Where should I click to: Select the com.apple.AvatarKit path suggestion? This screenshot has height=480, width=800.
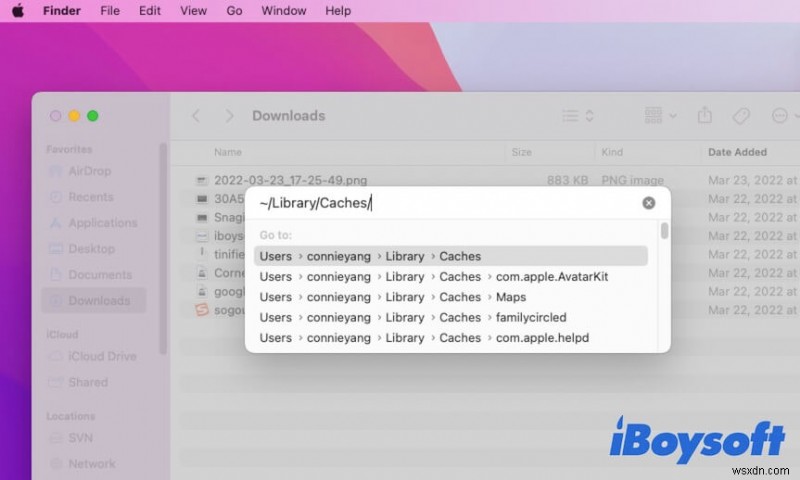point(451,276)
